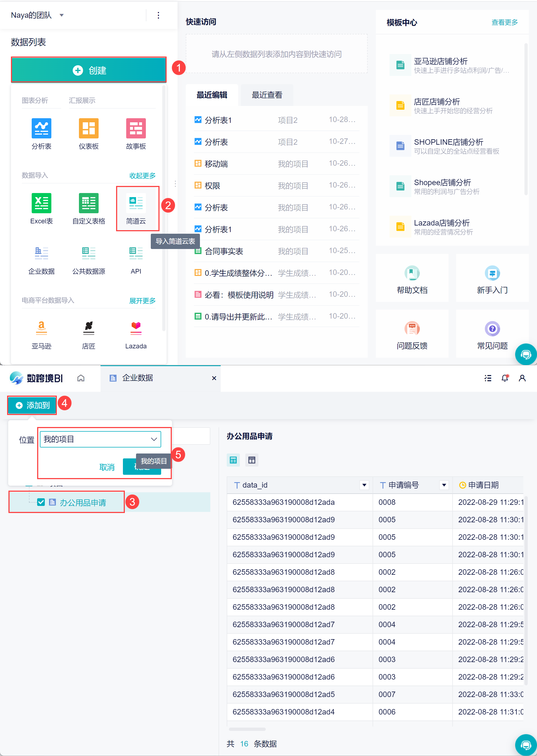Expand the Naya的团队 team dropdown
Screen dimensions: 537x756
pos(61,15)
